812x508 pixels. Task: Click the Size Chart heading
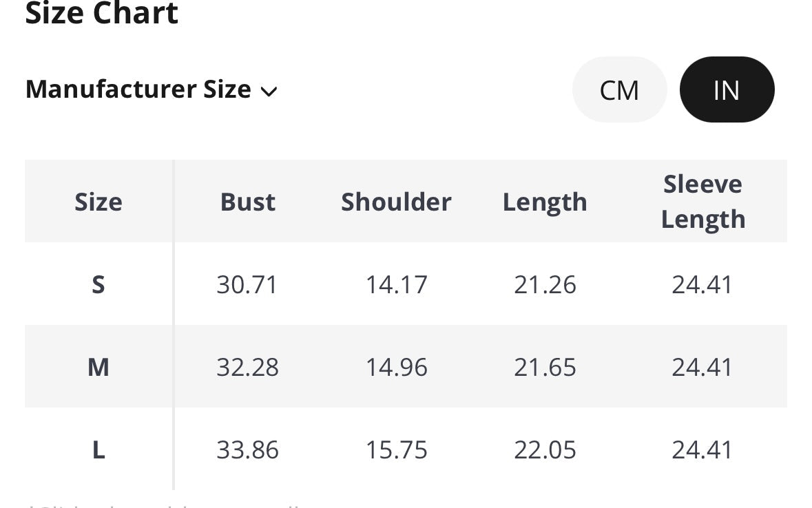[x=102, y=12]
